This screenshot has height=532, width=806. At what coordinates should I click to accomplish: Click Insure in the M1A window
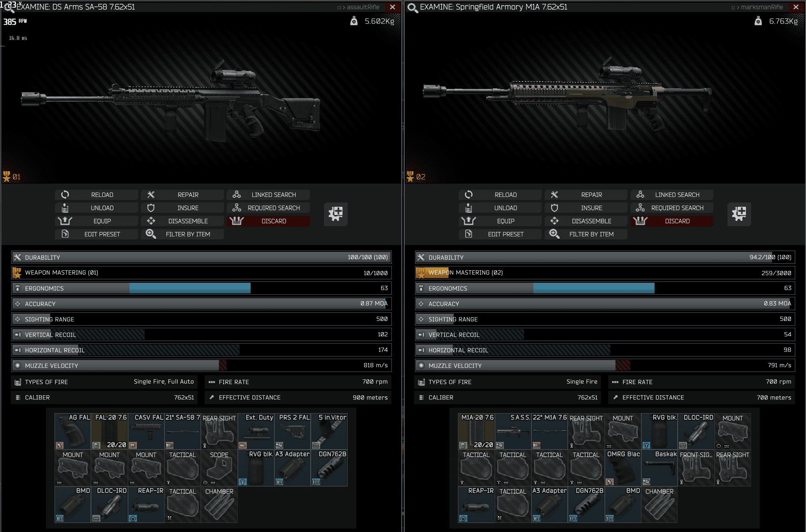[586, 208]
